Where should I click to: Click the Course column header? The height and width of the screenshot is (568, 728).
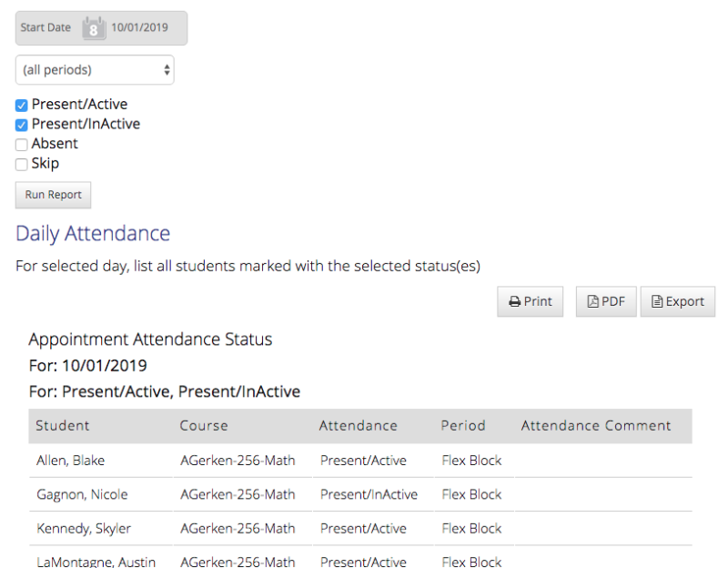coord(203,425)
